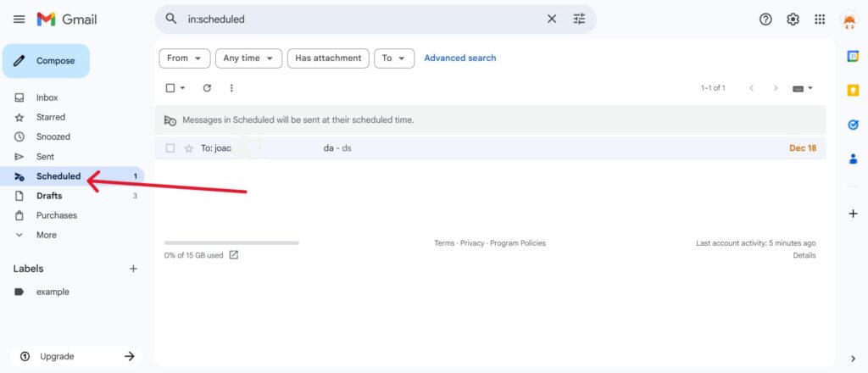Open select-all dropdown arrow
This screenshot has width=868, height=373.
click(x=183, y=88)
